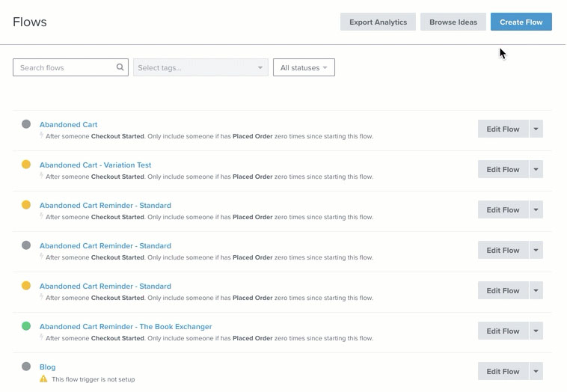Open options arrow for Variation Test flow
The image size is (567, 392).
click(536, 169)
